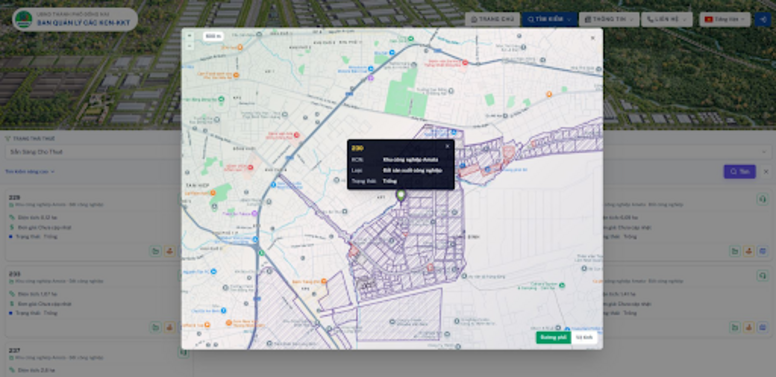Viewport: 776px width, 377px height.
Task: Expand Tìm kiếm nâng cao options
Action: click(30, 172)
